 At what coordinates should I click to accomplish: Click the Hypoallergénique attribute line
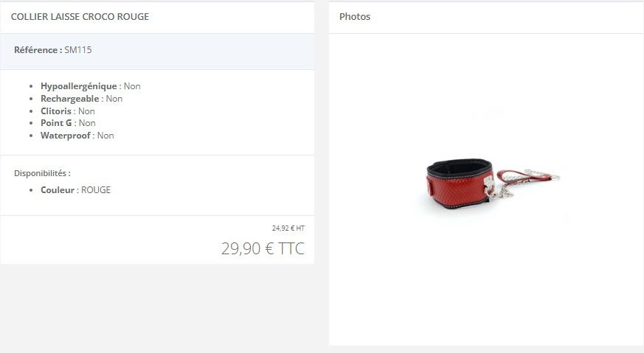pos(90,86)
